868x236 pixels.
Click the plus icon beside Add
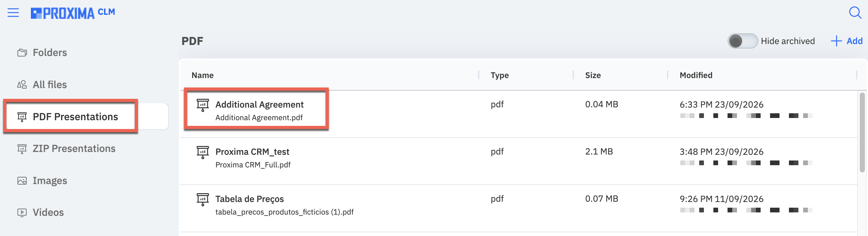pos(836,41)
